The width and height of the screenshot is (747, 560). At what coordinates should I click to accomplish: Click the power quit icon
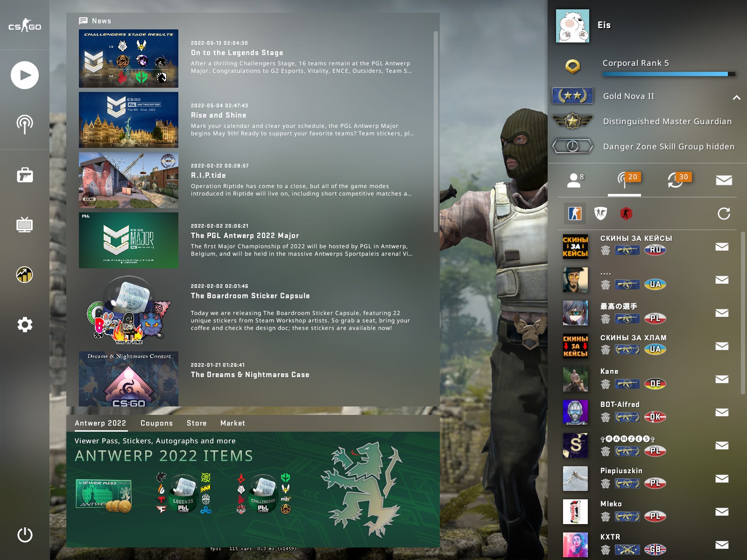coord(25,535)
